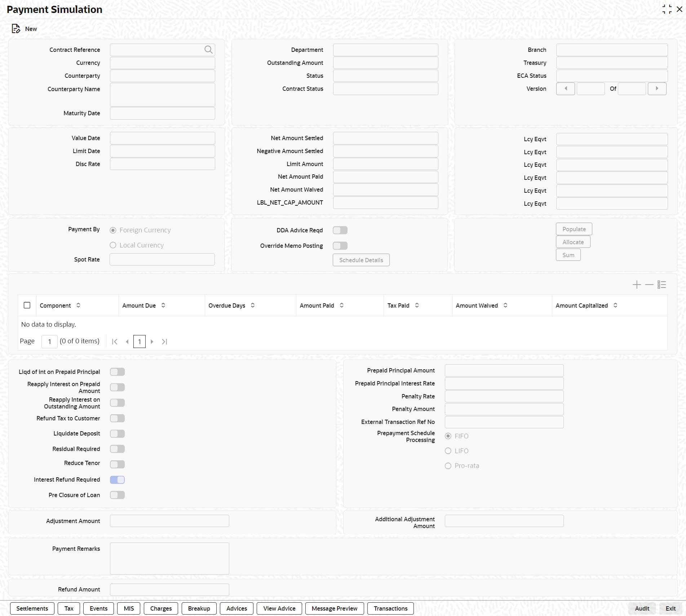
Task: Open Contract Reference search magnifier
Action: tap(208, 50)
